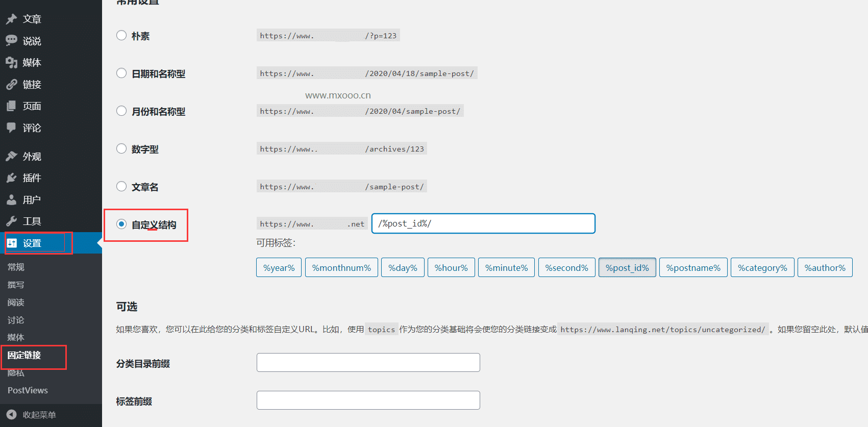Click the pages icon beside 页面
This screenshot has width=868, height=427.
pyautogui.click(x=11, y=106)
